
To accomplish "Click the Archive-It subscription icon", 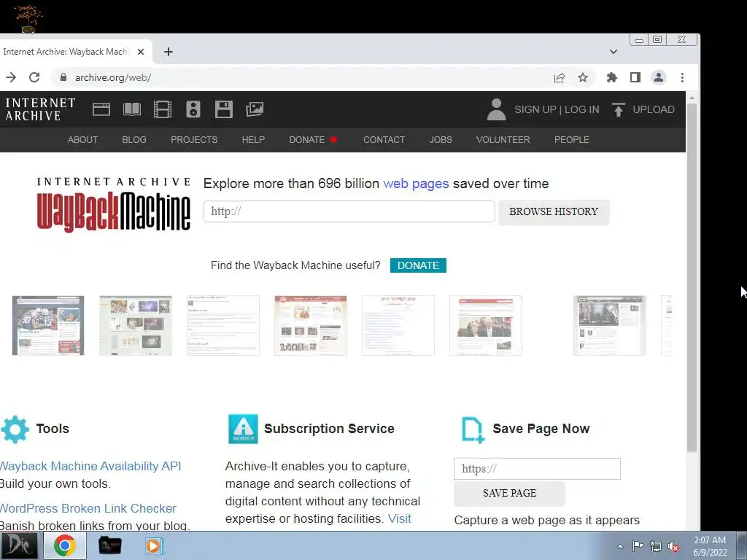I will (x=243, y=429).
